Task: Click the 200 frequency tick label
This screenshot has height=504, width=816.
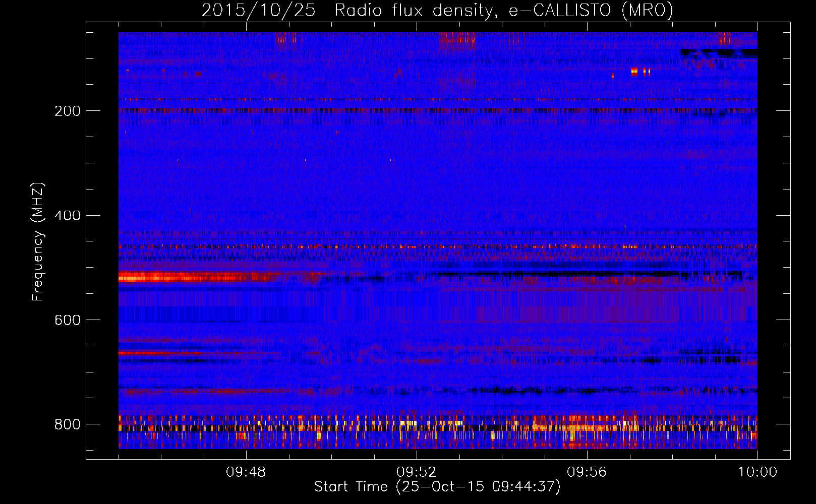Action: [x=68, y=111]
